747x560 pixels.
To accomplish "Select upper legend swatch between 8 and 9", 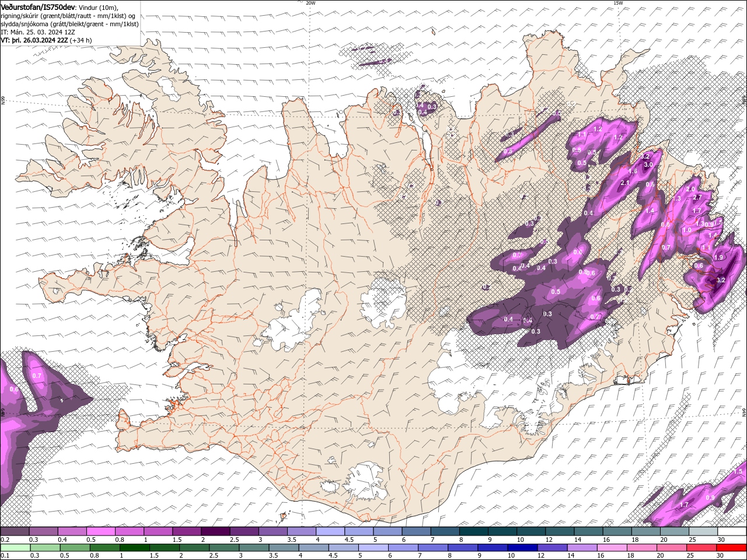I will pos(474,531).
